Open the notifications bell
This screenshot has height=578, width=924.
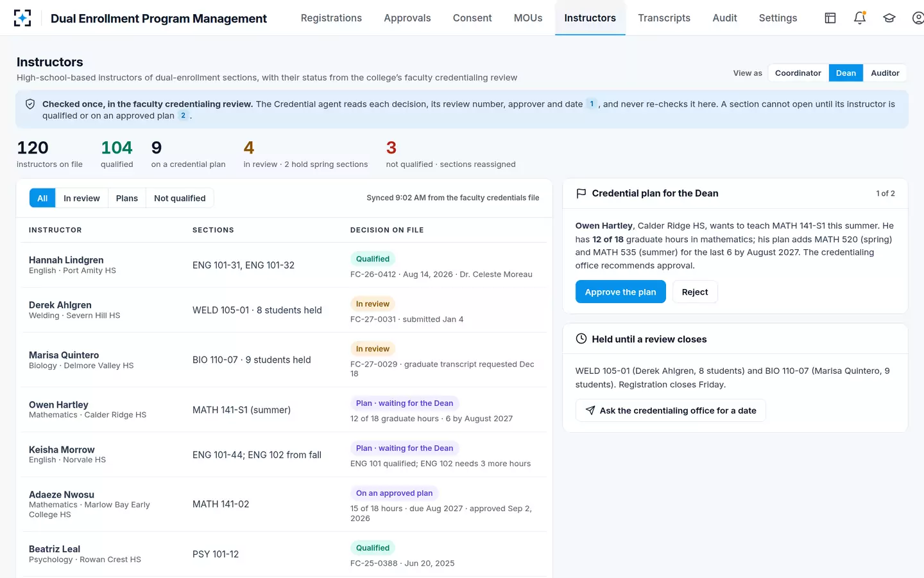[x=860, y=18]
